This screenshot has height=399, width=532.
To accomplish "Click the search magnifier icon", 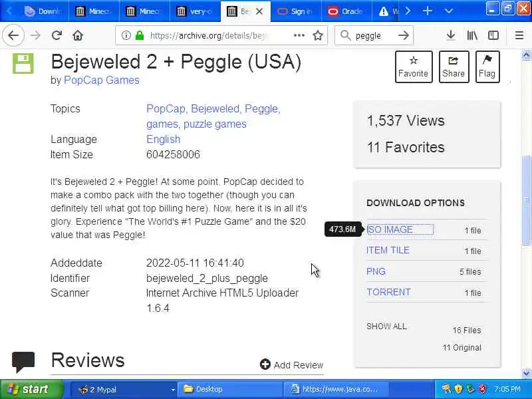I will (345, 35).
